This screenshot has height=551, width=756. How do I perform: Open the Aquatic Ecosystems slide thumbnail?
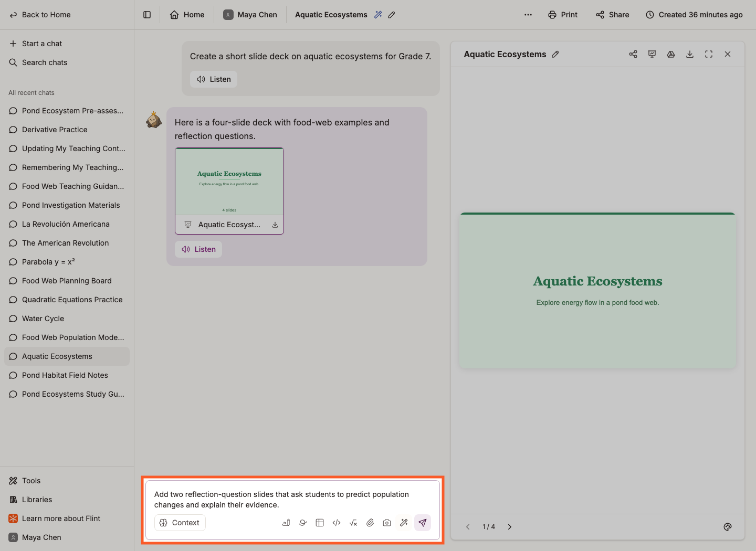click(x=229, y=182)
